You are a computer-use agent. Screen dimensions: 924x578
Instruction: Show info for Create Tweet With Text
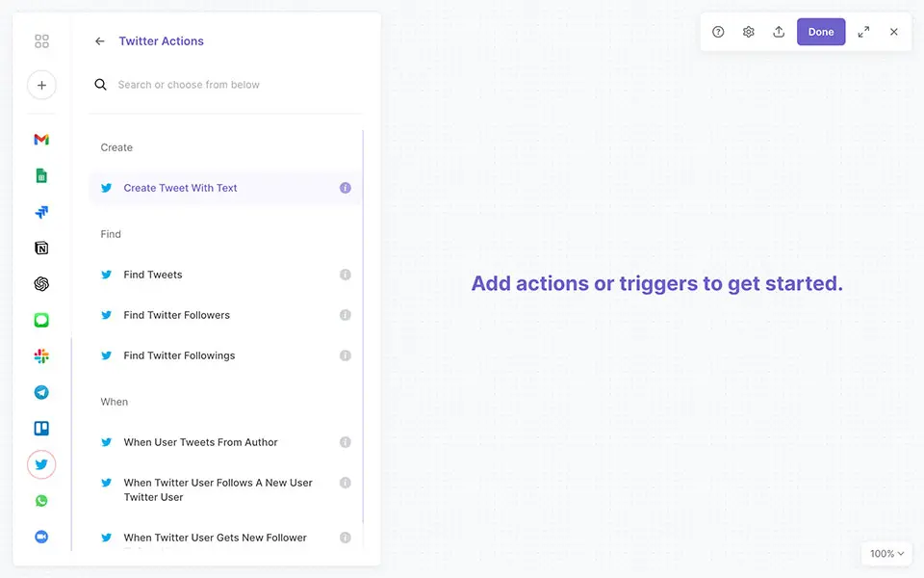(346, 188)
